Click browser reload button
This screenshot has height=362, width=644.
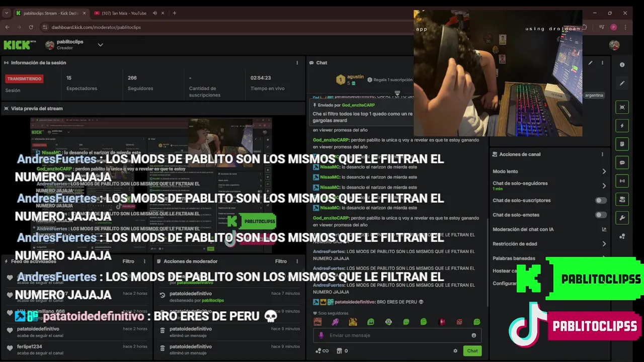click(31, 27)
